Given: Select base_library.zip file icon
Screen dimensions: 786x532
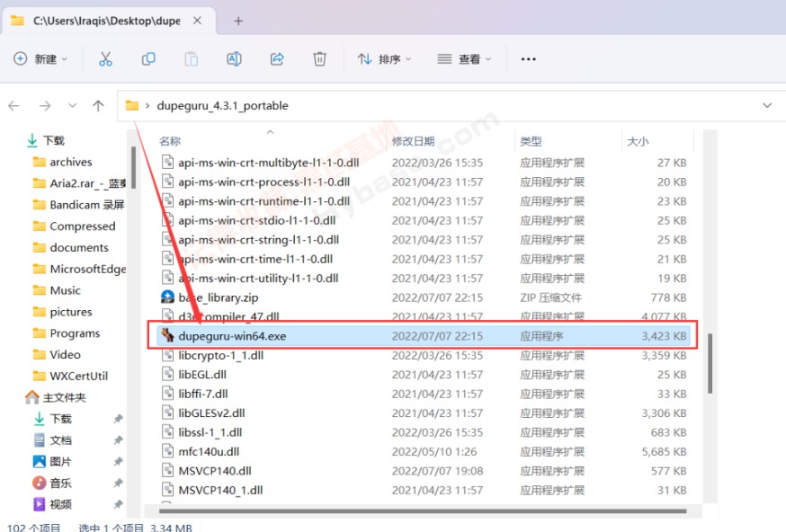Looking at the screenshot, I should tap(167, 297).
